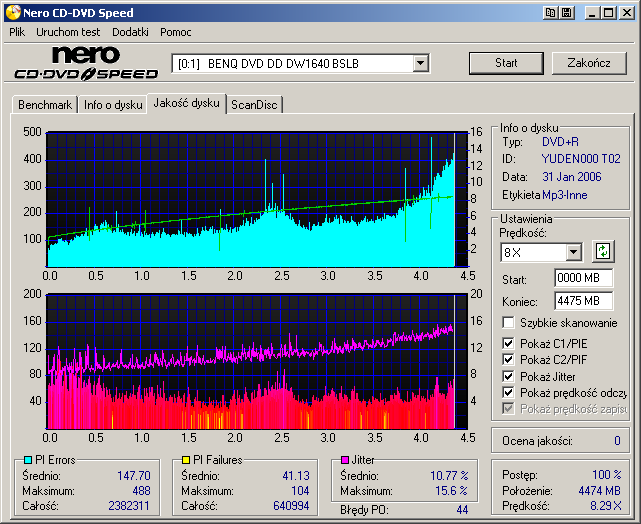Viewport: 641px width, 524px height.
Task: Open the Uruchom test menu
Action: (x=68, y=32)
